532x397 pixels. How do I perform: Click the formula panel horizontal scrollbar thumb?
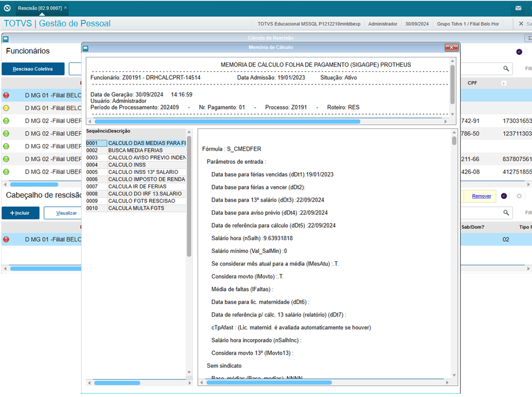269,382
